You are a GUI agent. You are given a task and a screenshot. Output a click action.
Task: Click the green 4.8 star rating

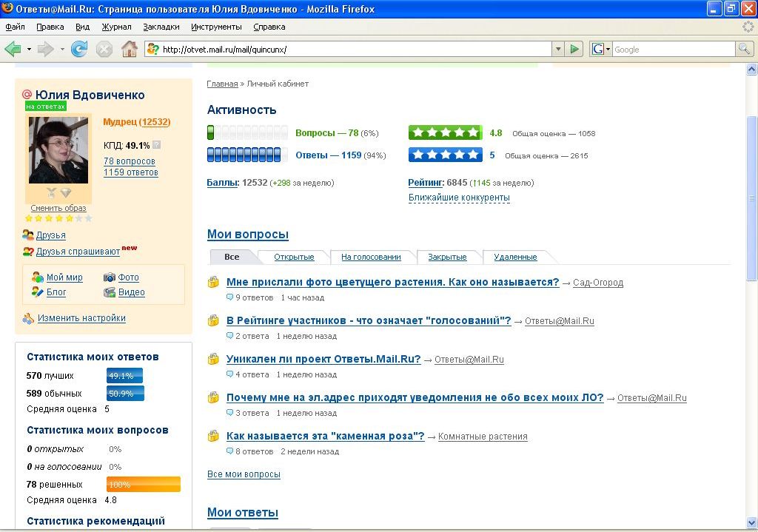[x=445, y=133]
